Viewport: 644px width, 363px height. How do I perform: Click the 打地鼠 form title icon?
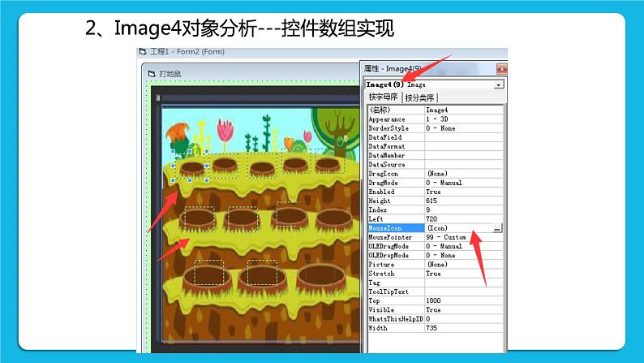point(152,74)
